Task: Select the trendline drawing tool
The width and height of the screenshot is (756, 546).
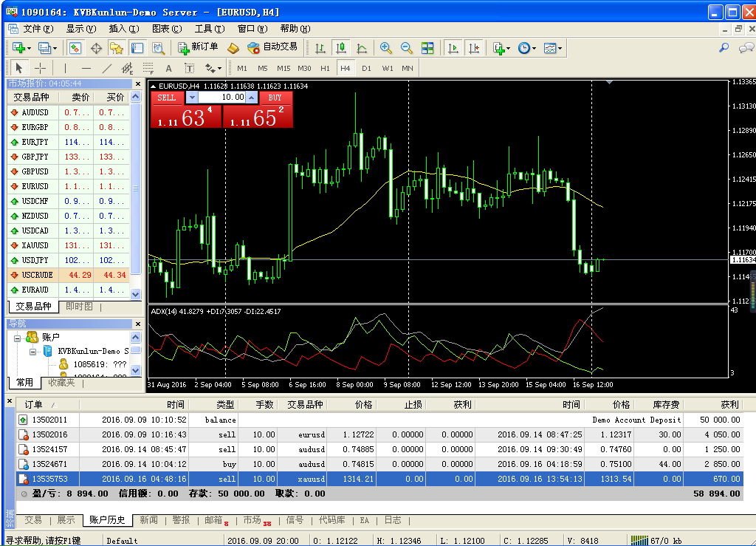Action: point(106,68)
